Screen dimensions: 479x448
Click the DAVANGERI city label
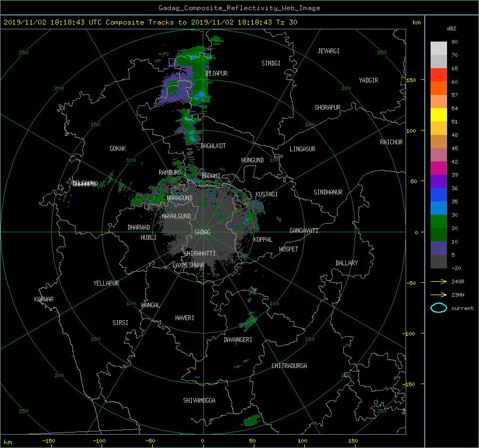238,340
